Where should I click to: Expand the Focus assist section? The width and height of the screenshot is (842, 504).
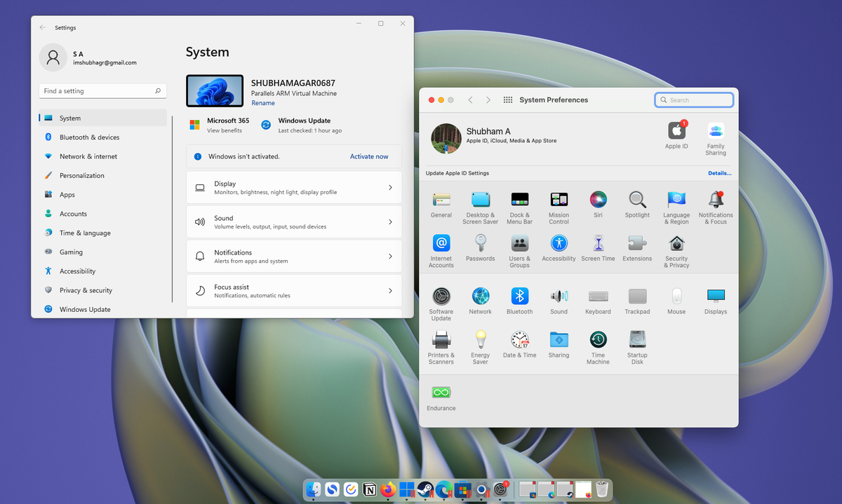[x=293, y=290]
